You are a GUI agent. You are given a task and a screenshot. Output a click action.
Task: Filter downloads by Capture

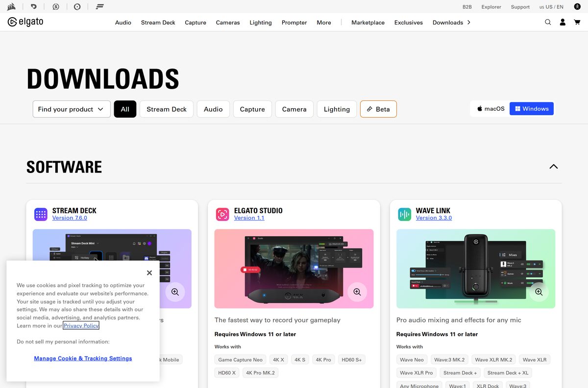pyautogui.click(x=252, y=109)
